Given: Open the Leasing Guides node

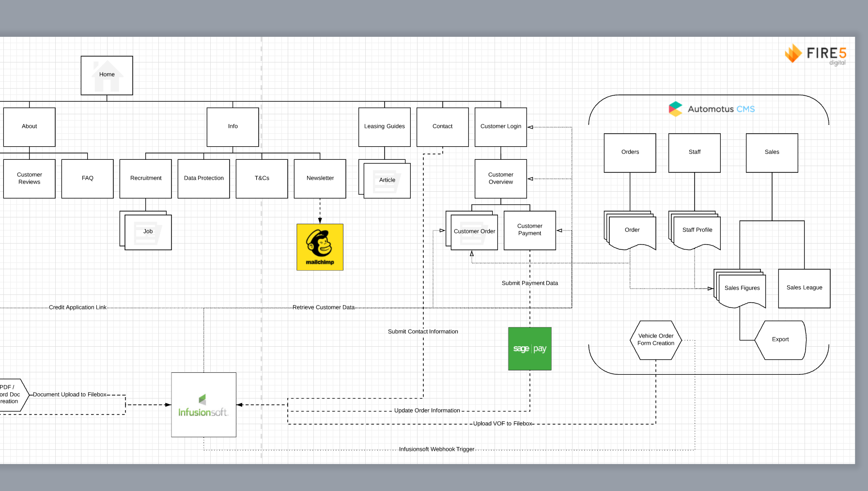Looking at the screenshot, I should click(384, 126).
